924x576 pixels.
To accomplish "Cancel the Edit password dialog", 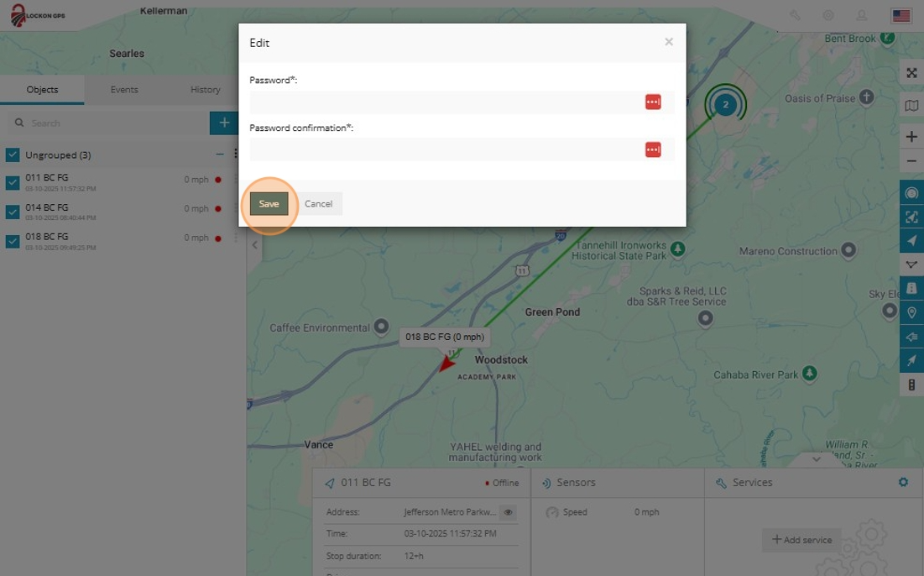I will point(318,203).
